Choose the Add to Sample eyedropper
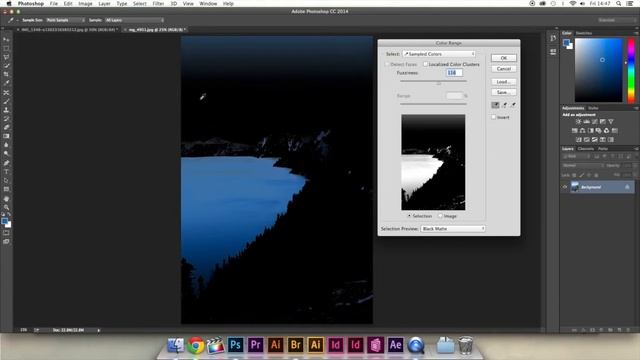 coord(504,105)
